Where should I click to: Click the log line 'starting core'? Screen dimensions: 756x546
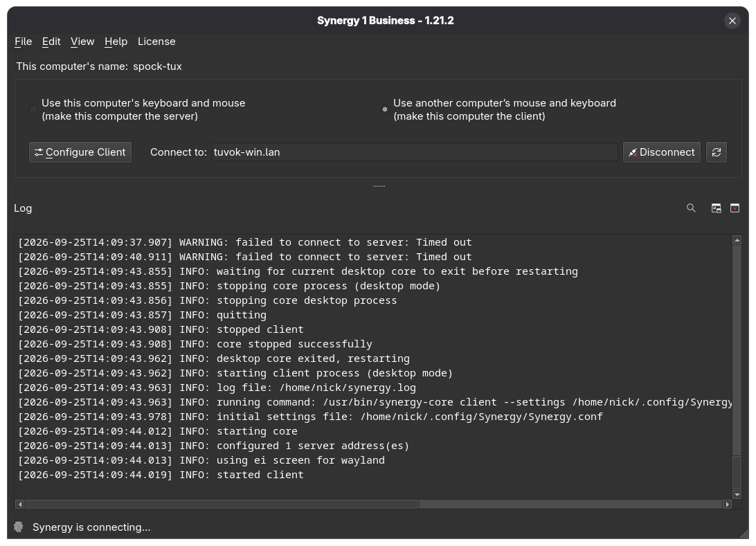tap(158, 431)
